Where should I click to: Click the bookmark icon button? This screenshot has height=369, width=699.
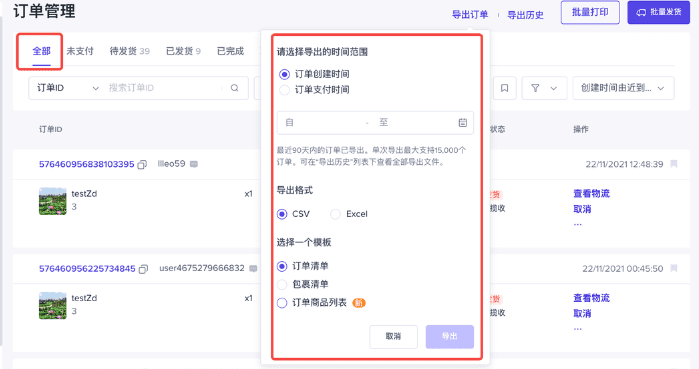(504, 88)
